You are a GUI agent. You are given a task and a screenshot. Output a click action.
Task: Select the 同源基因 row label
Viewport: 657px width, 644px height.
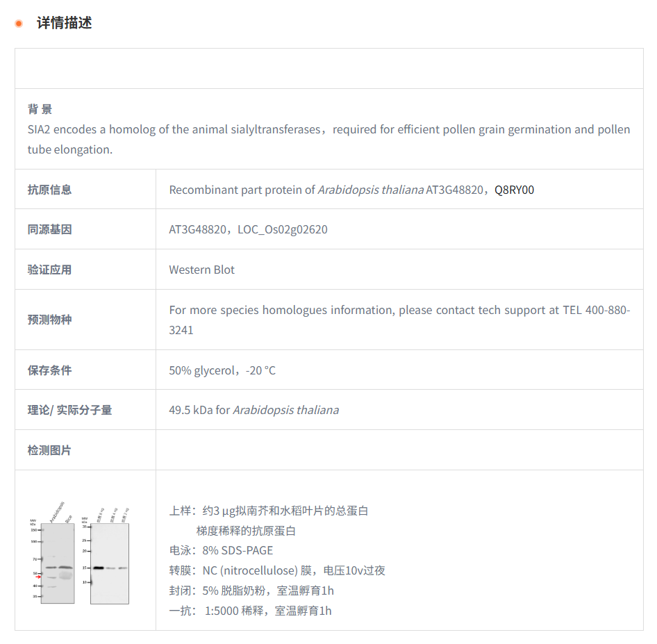click(49, 229)
